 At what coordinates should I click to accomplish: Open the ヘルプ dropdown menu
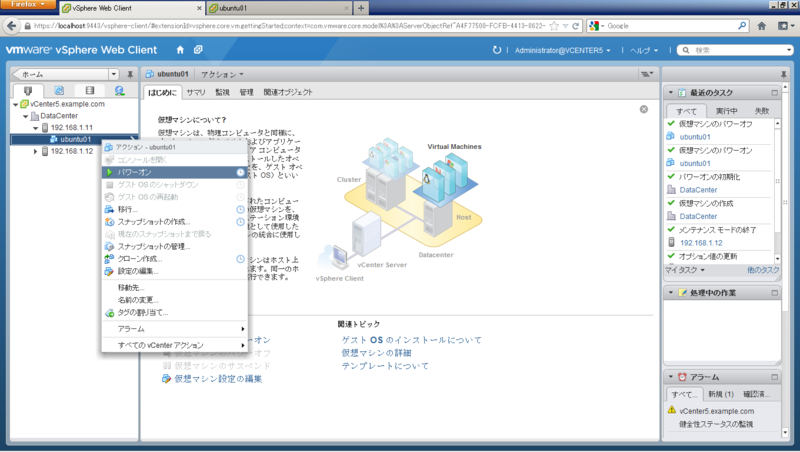644,51
